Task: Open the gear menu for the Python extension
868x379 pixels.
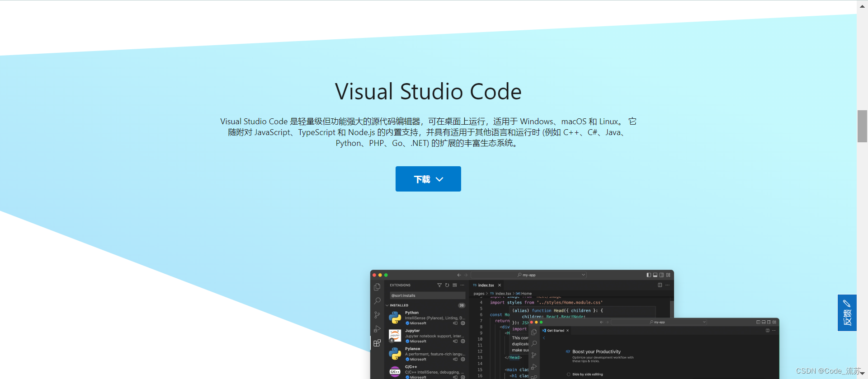Action: (463, 323)
